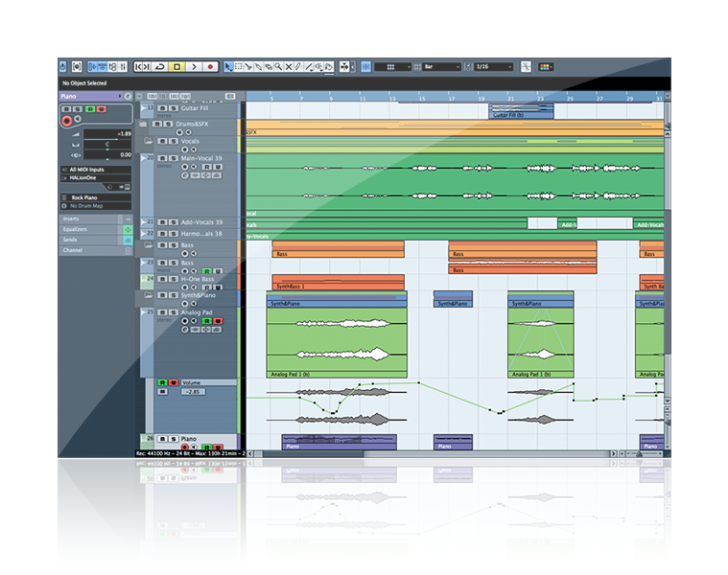Toggle the Cycle loop button in toolbar
This screenshot has width=728, height=575.
pyautogui.click(x=159, y=67)
